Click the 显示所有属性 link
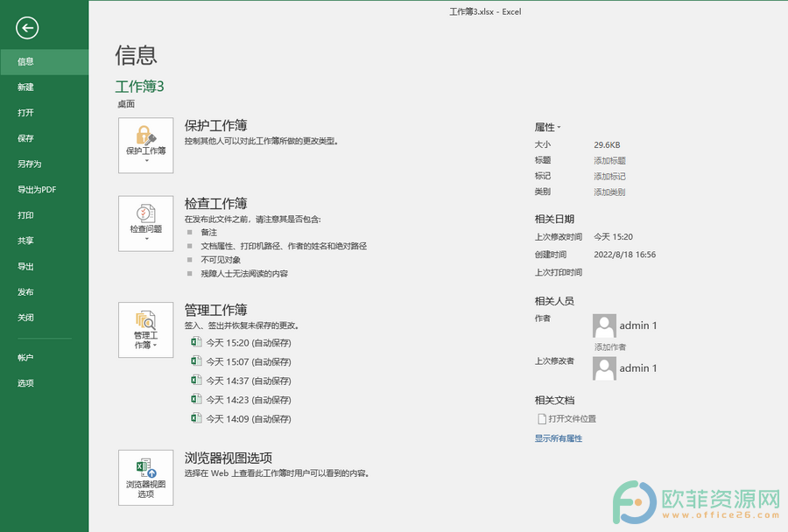The image size is (788, 532). point(559,438)
